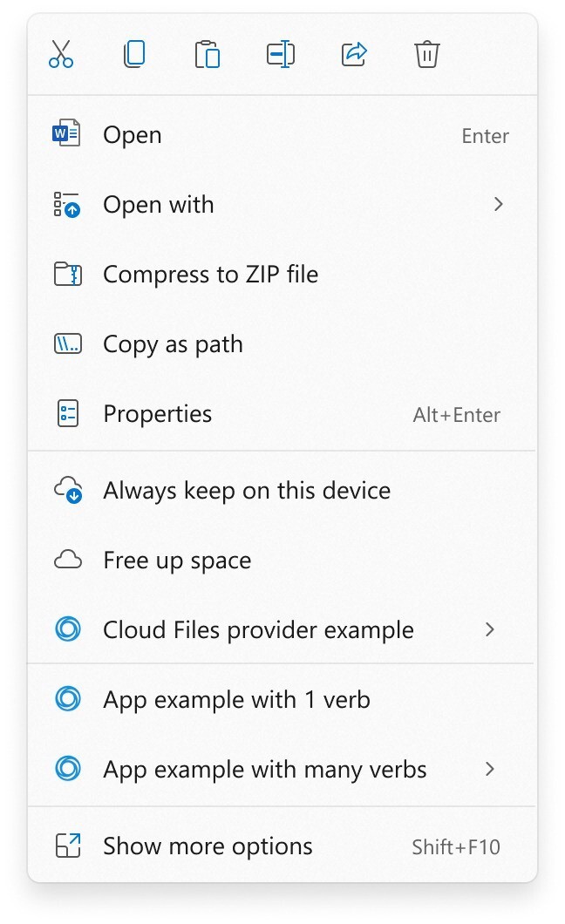
Task: Click the Copy icon in top row
Action: (x=134, y=55)
